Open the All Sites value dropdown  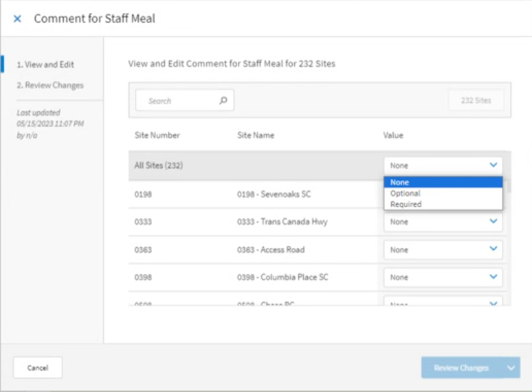click(x=443, y=165)
